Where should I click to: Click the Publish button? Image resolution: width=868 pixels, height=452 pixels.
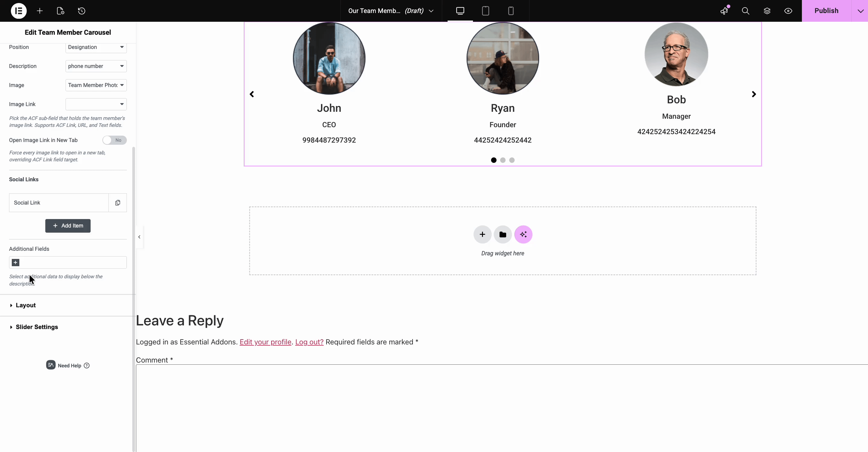click(827, 11)
